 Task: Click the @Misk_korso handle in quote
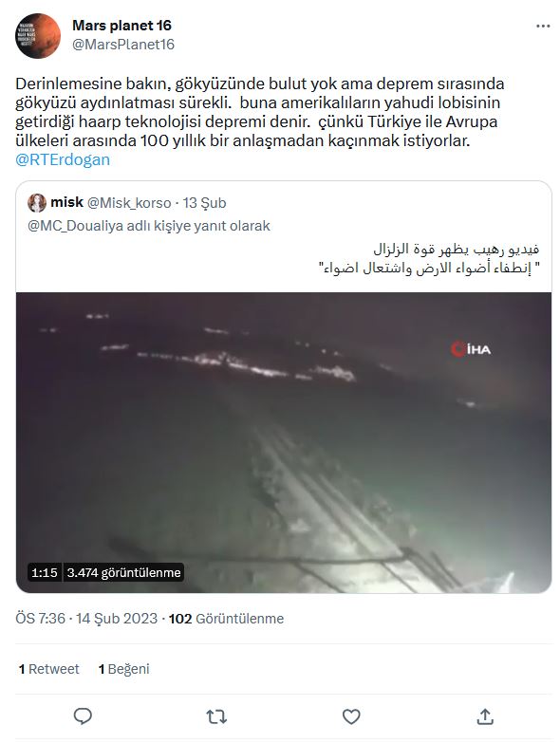coord(129,203)
